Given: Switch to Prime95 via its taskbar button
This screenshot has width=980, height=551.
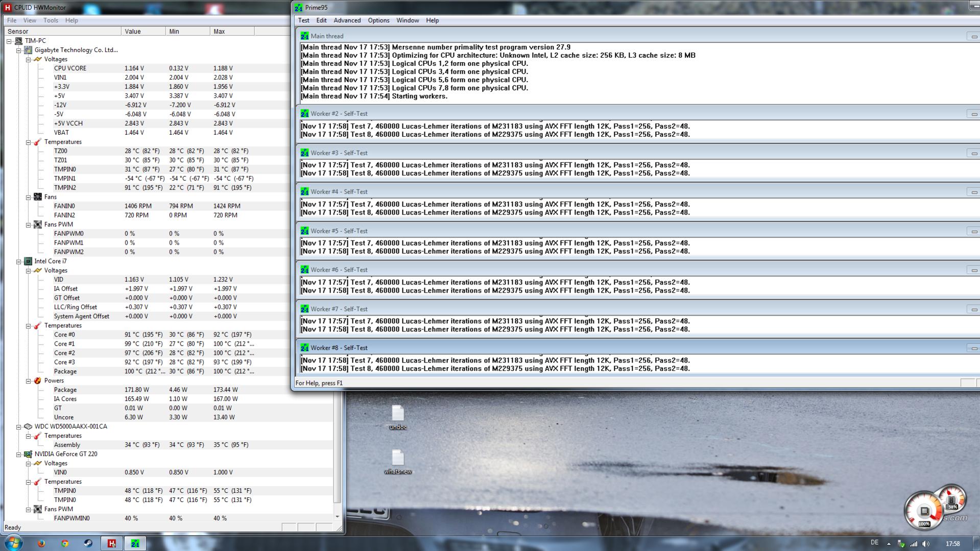Looking at the screenshot, I should coord(135,543).
